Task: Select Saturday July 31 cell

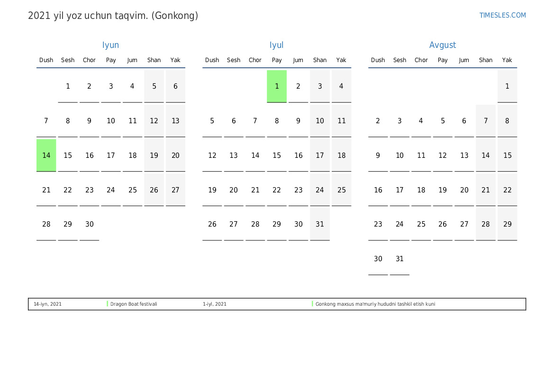Action: pyautogui.click(x=320, y=224)
